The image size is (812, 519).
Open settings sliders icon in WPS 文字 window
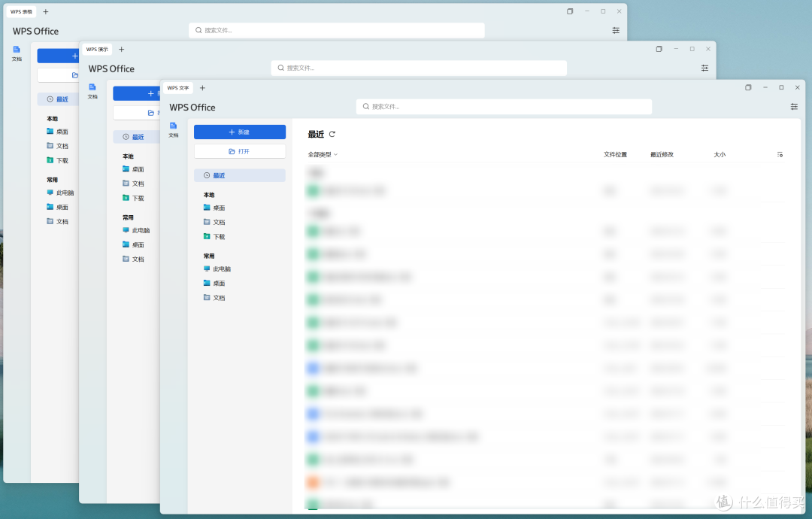(794, 107)
